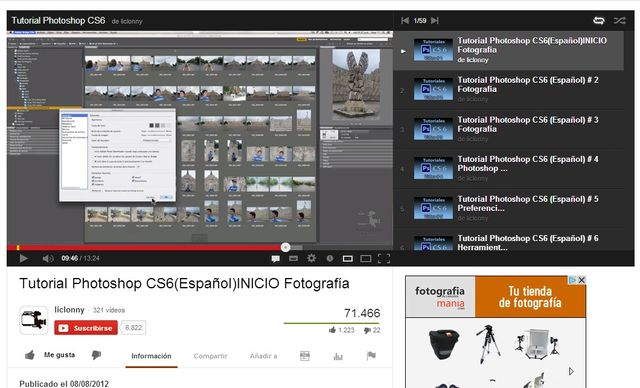Open video settings gear menu
Image resolution: width=640 pixels, height=388 pixels.
point(311,258)
